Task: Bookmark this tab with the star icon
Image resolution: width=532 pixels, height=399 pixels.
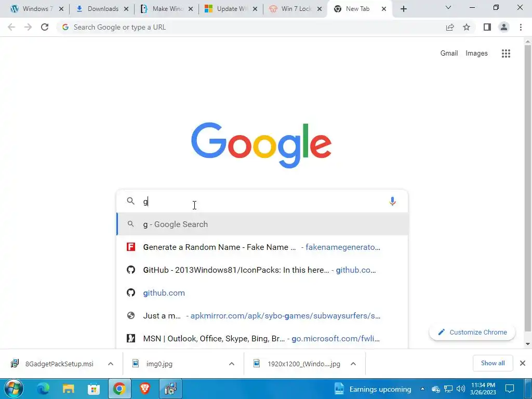Action: coord(467,27)
